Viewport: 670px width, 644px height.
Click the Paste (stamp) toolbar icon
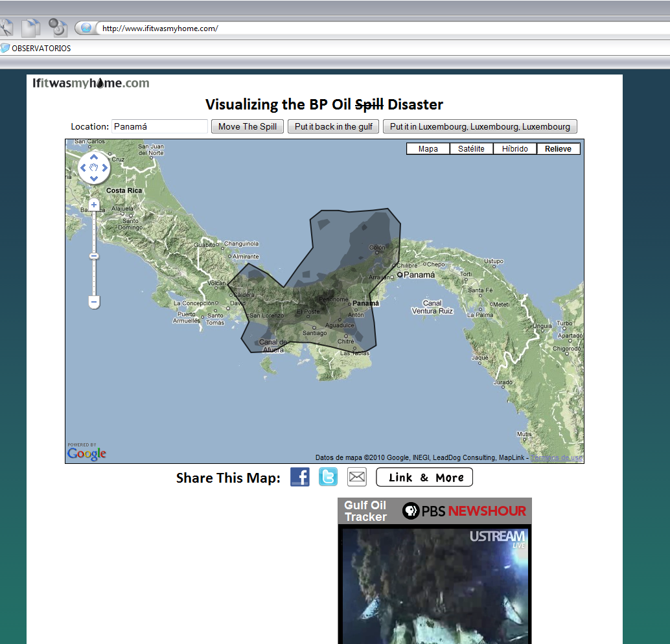pos(57,27)
